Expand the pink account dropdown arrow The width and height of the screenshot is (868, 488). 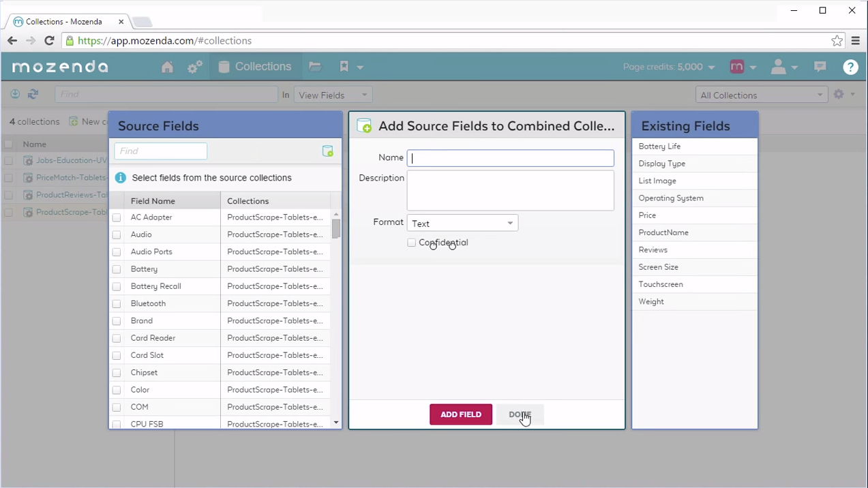753,67
